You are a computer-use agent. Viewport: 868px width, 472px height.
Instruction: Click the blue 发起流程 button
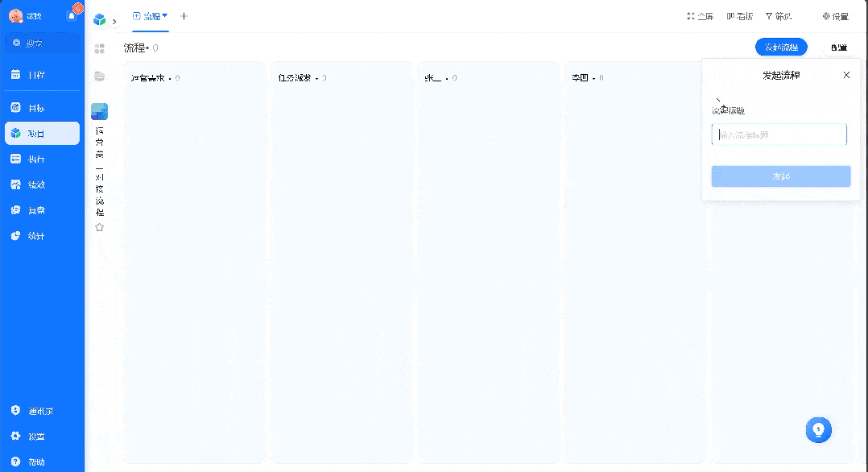tap(779, 46)
